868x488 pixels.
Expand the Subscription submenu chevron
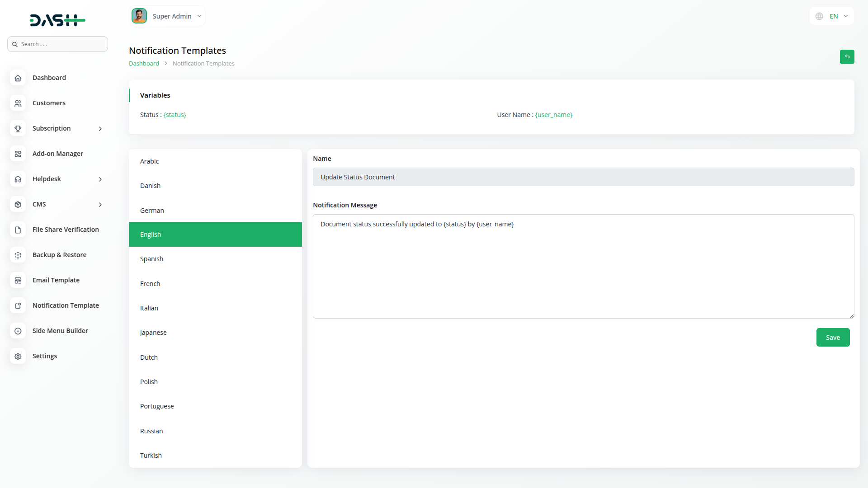[x=100, y=129]
